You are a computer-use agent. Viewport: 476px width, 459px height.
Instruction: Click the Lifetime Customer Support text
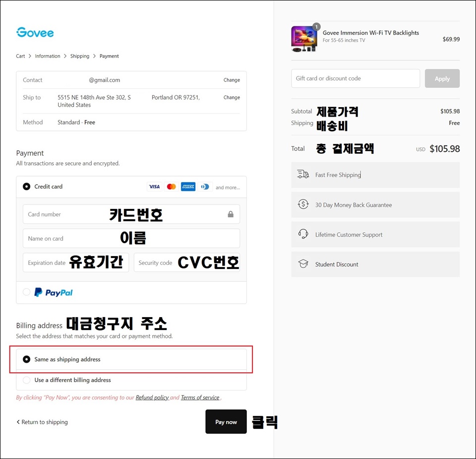[349, 235]
